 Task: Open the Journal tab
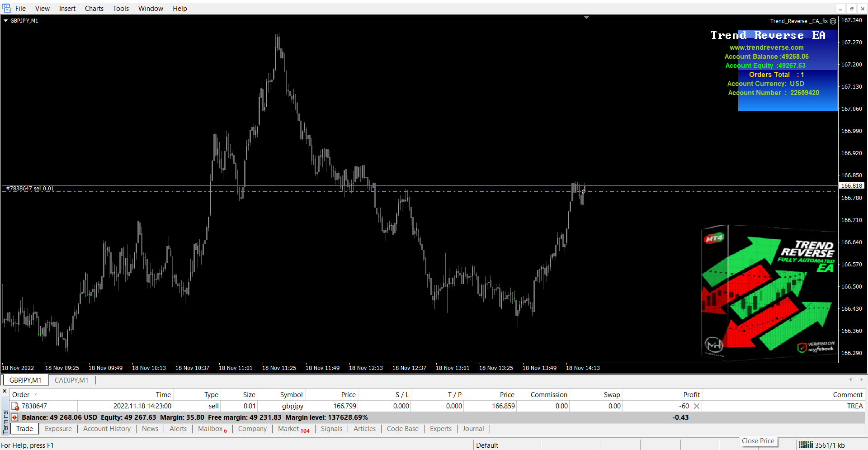click(473, 429)
